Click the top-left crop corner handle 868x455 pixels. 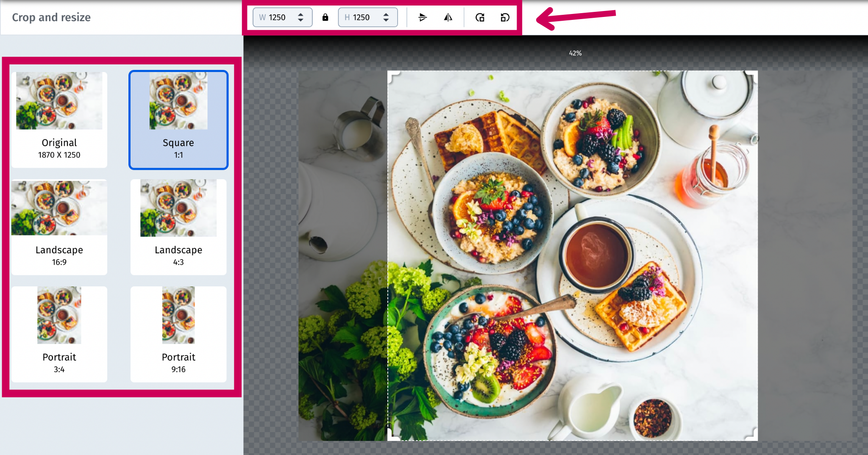(x=392, y=76)
